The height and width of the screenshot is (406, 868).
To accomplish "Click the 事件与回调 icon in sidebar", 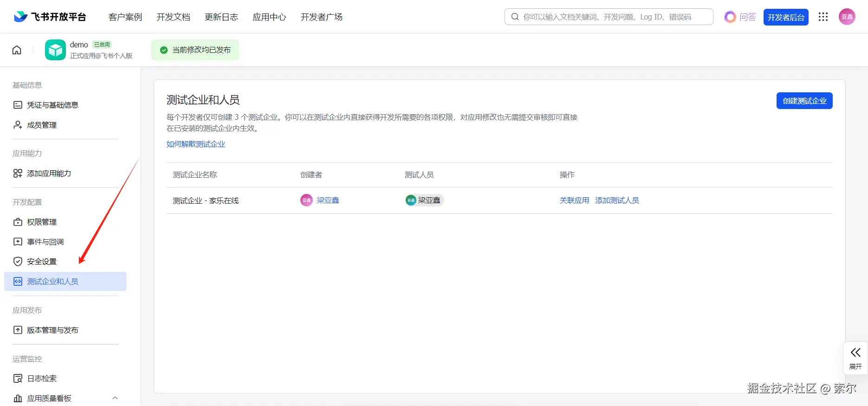I will tap(18, 242).
